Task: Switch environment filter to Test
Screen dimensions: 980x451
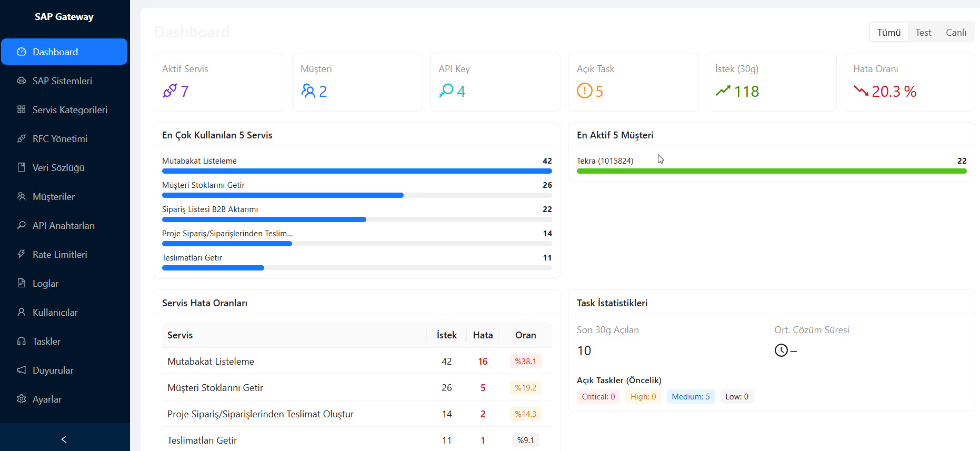Action: tap(923, 32)
